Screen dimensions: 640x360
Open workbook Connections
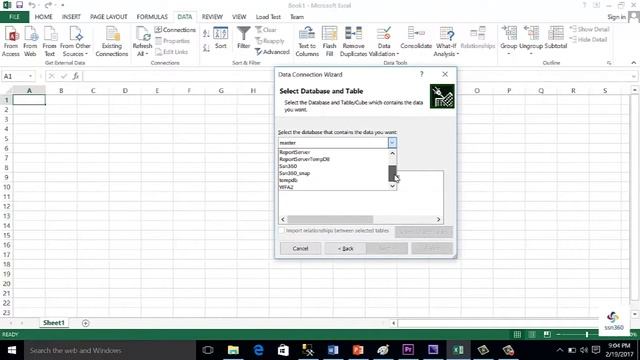click(x=175, y=30)
